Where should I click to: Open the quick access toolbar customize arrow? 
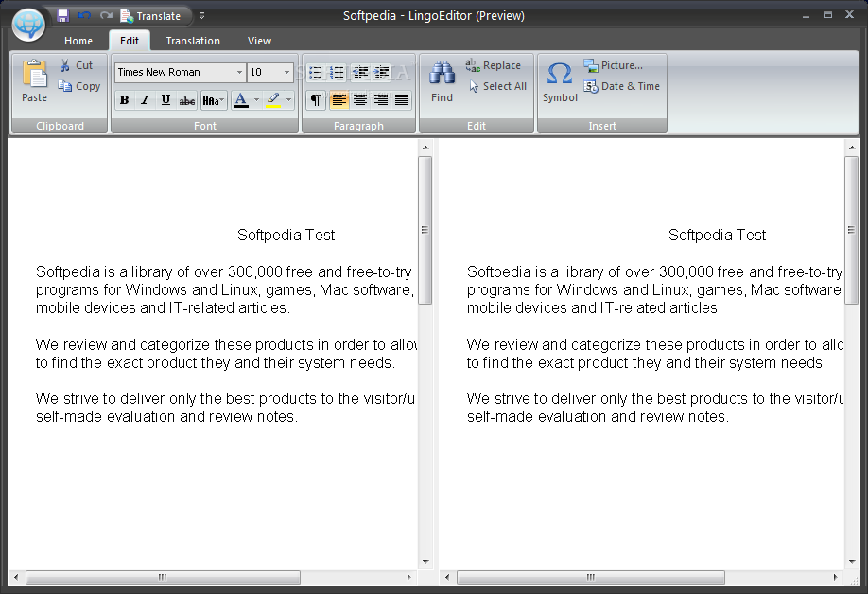(201, 16)
